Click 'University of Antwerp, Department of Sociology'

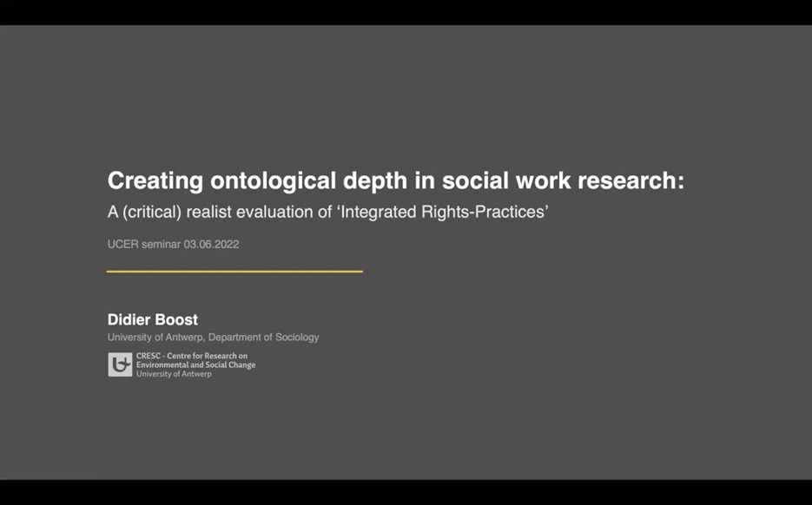213,338
